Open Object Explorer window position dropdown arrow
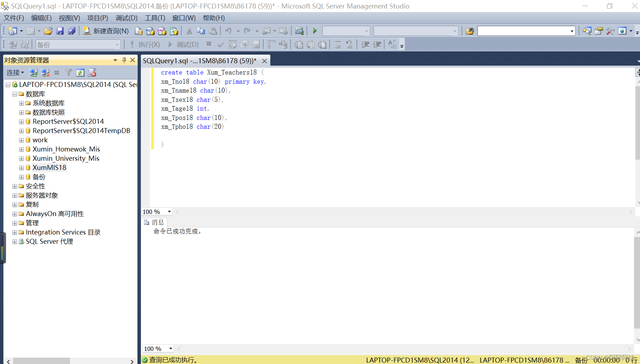The height and width of the screenshot is (364, 640). (x=115, y=60)
